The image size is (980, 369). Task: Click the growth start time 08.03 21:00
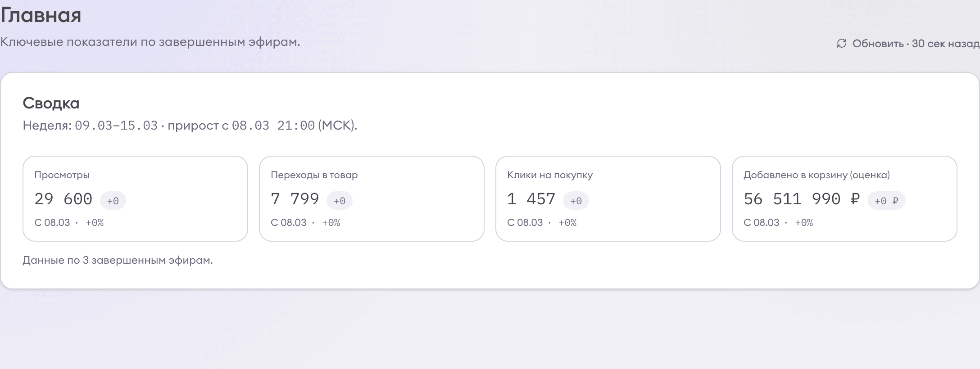[273, 125]
